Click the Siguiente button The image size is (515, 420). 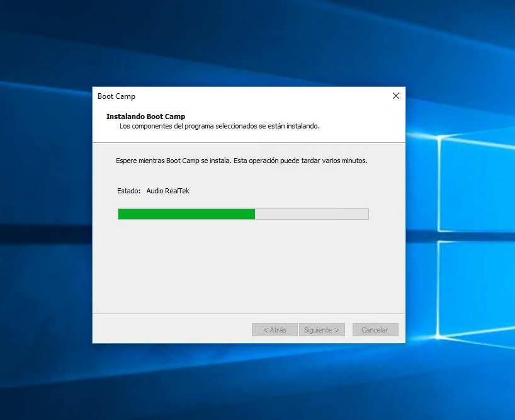point(322,329)
